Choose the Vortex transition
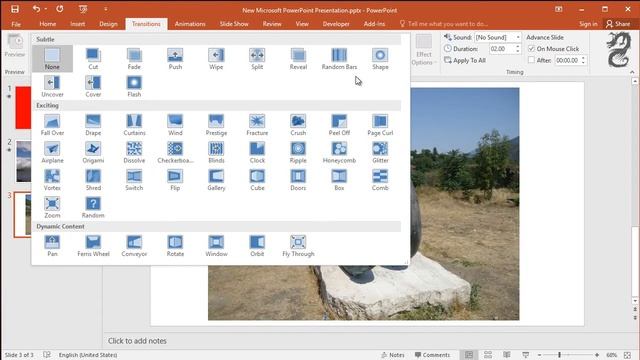 (x=52, y=180)
